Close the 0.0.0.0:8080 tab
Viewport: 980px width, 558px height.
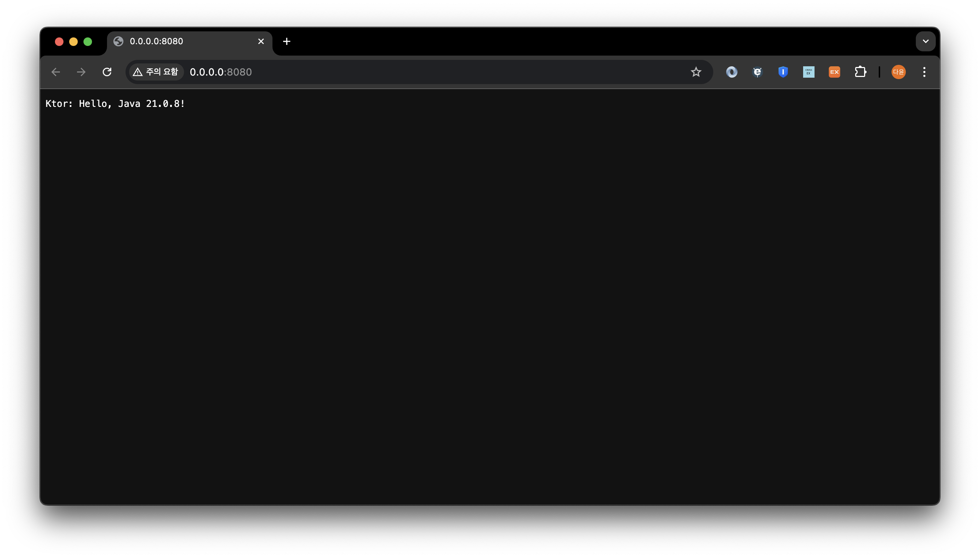coord(261,41)
